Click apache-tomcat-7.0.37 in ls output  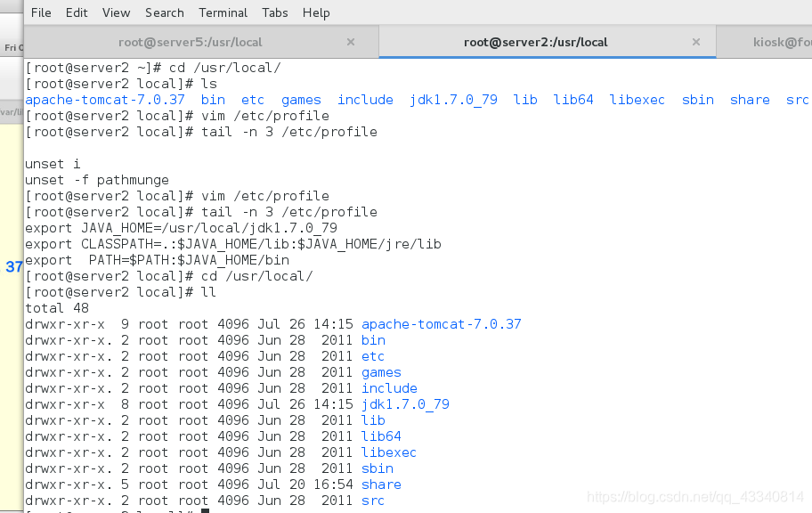click(104, 100)
